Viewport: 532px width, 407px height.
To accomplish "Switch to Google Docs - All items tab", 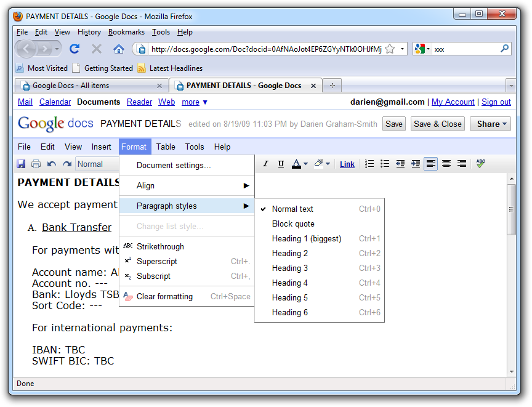I will (92, 86).
